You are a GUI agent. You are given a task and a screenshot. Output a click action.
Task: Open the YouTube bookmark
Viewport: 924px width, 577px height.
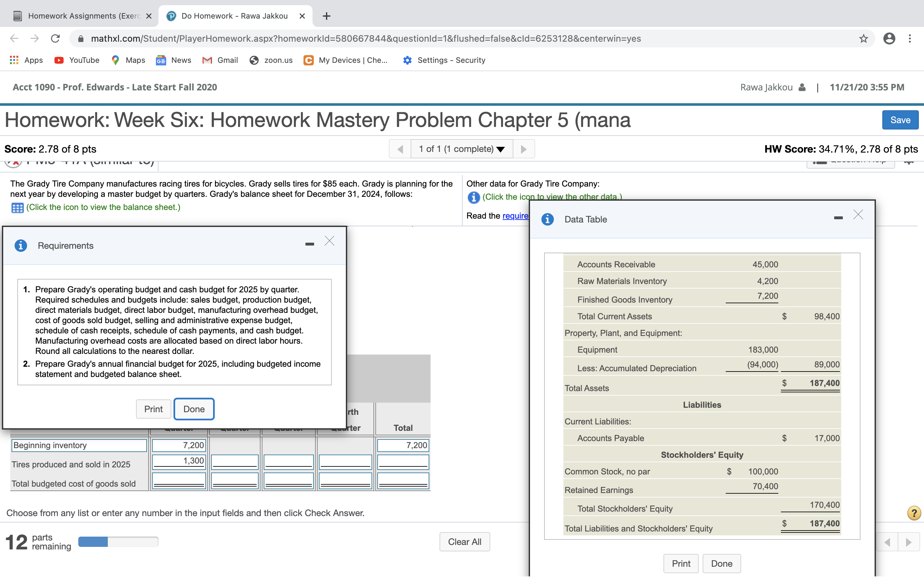pos(76,60)
